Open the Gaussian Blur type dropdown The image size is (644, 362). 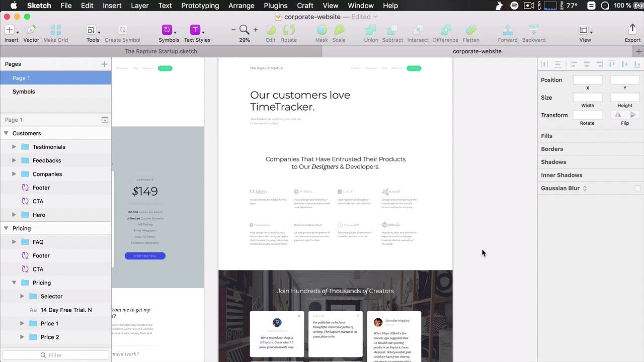585,188
